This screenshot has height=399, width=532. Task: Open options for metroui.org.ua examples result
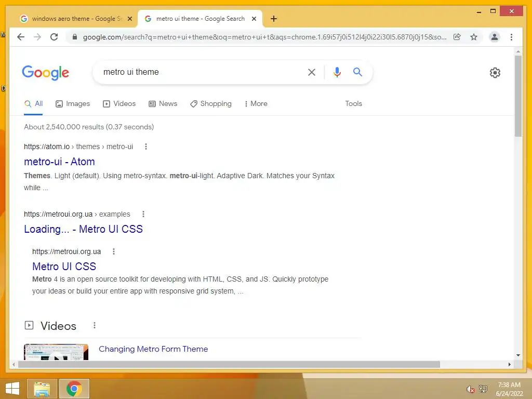point(143,214)
